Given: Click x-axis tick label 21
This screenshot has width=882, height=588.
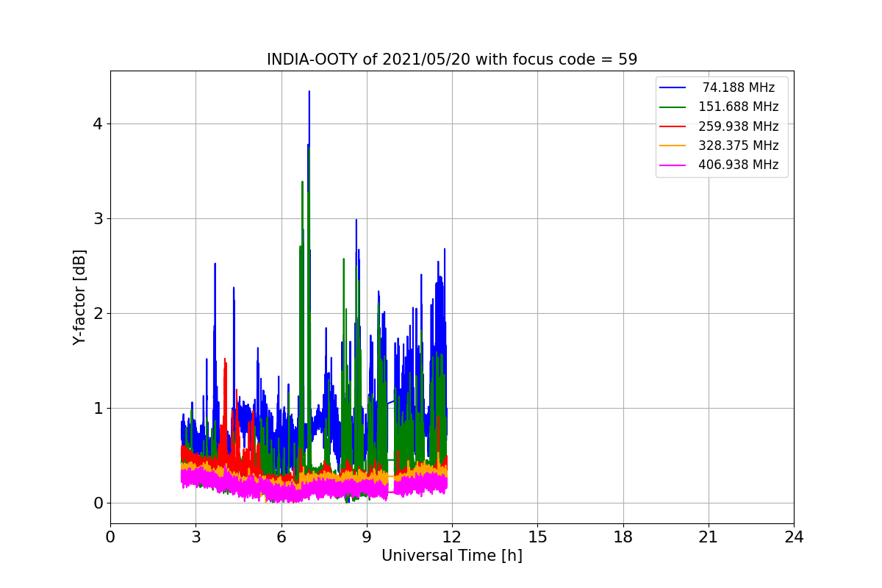Looking at the screenshot, I should pos(709,537).
